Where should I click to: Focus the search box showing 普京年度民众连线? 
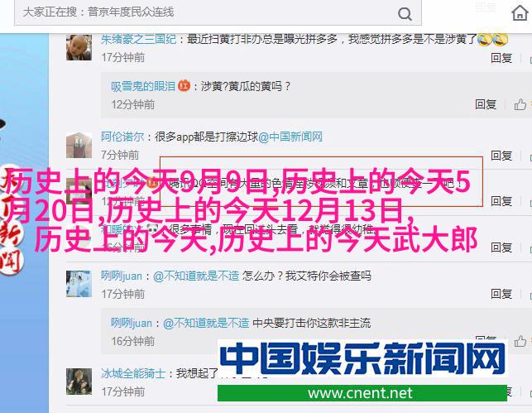click(218, 12)
